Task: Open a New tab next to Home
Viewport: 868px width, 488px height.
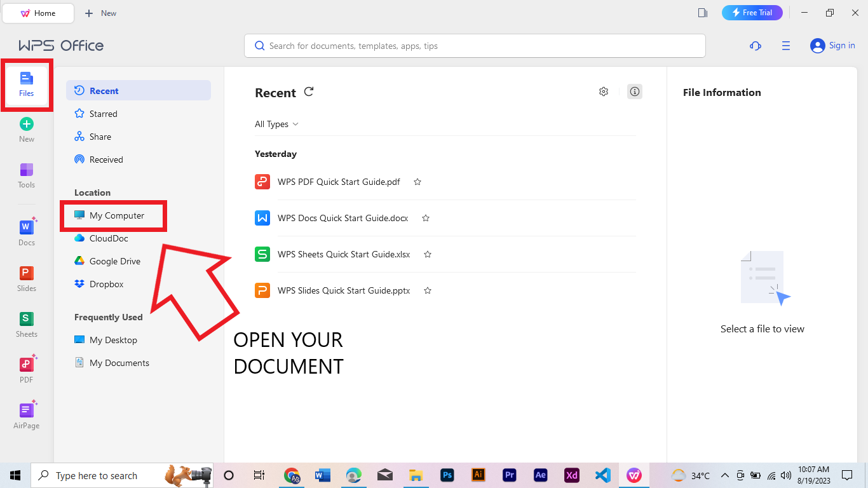Action: [101, 13]
